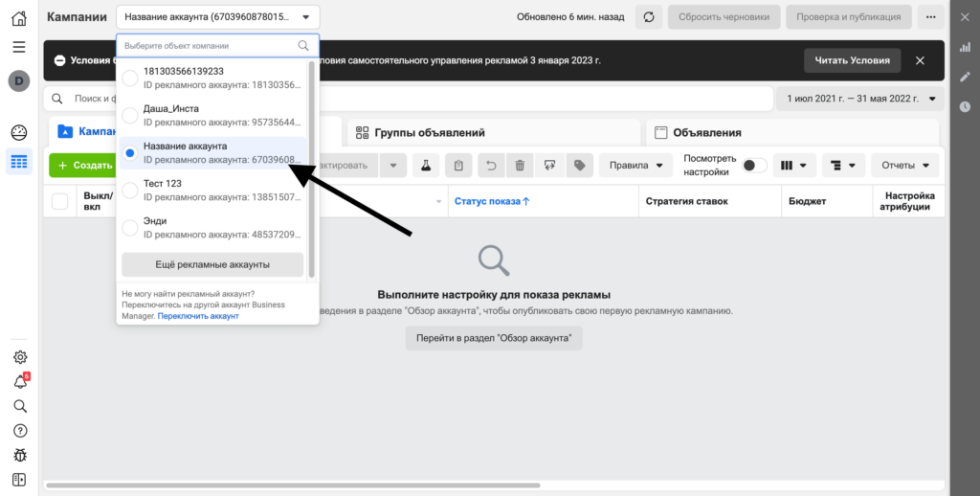Image resolution: width=980 pixels, height=496 pixels.
Task: Open notifications bell in left sidebar
Action: (x=19, y=381)
